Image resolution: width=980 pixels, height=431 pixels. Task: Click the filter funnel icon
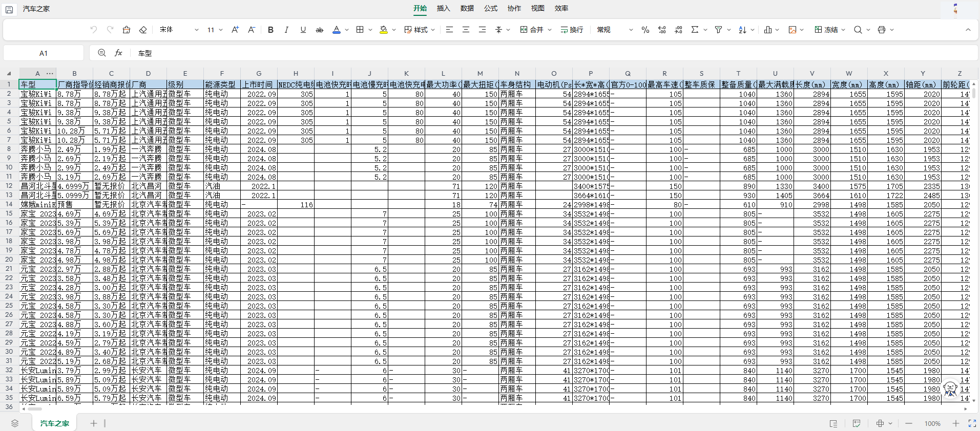pos(719,30)
